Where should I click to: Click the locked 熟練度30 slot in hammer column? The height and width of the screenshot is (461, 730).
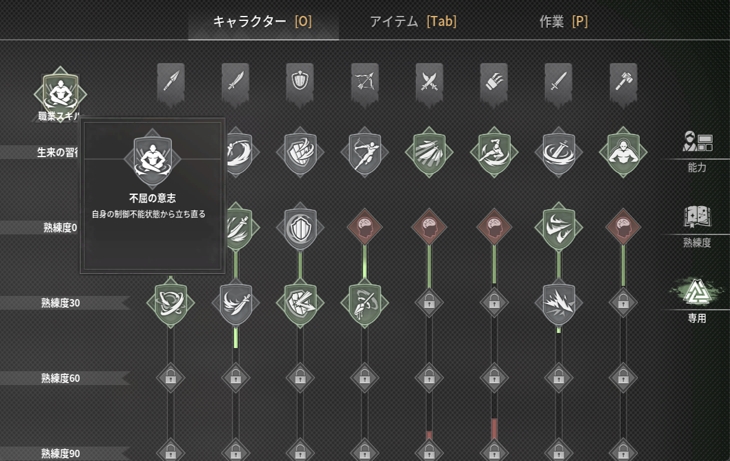(623, 303)
